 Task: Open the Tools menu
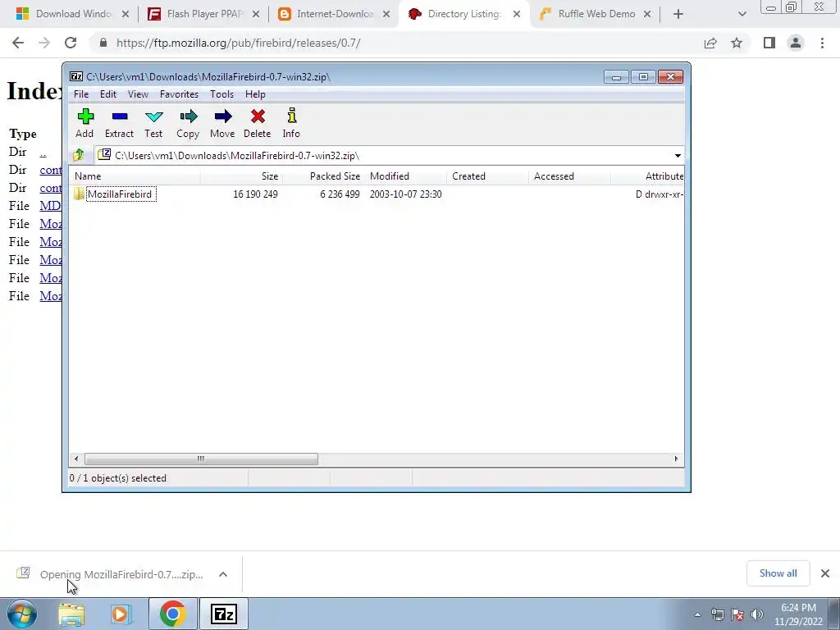pos(221,94)
